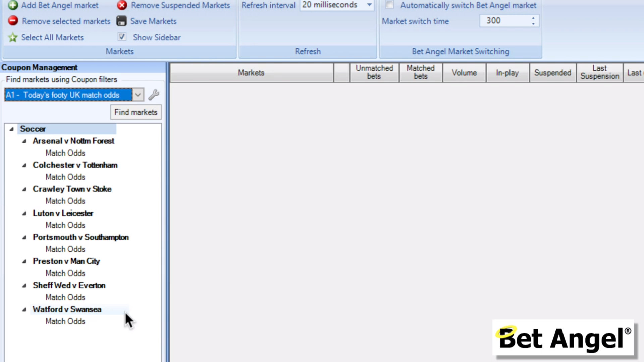Click the Markets column header
Image resolution: width=644 pixels, height=362 pixels.
[x=251, y=73]
